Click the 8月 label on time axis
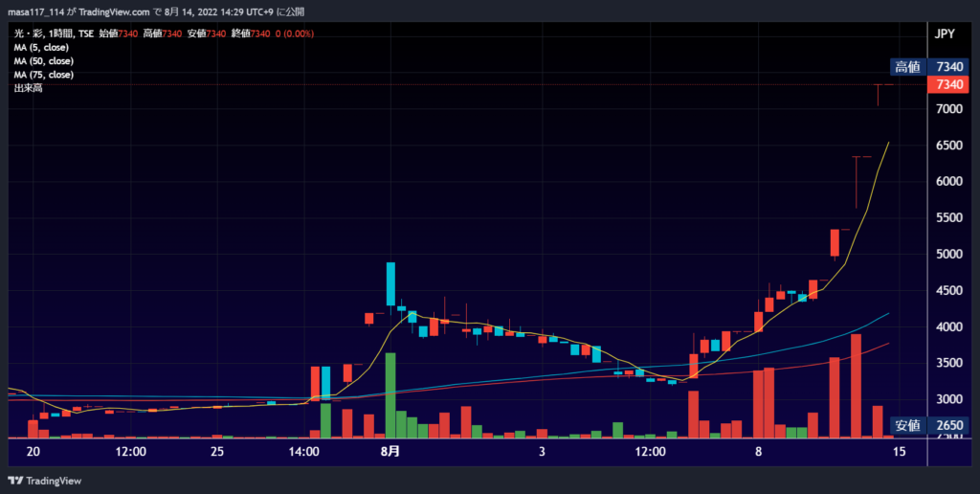Viewport: 980px width, 494px height. (x=390, y=452)
